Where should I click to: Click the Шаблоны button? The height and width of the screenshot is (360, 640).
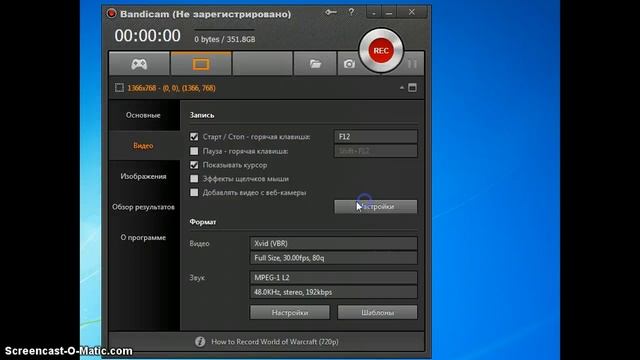tap(378, 313)
